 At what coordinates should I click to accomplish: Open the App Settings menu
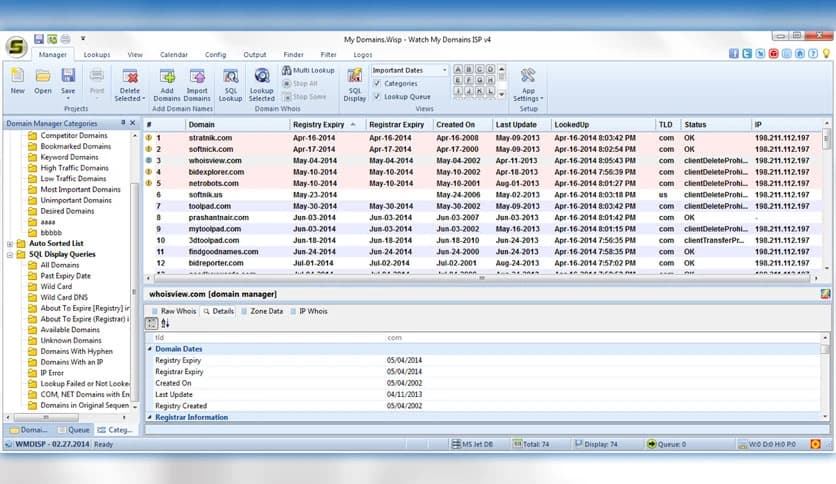[528, 82]
